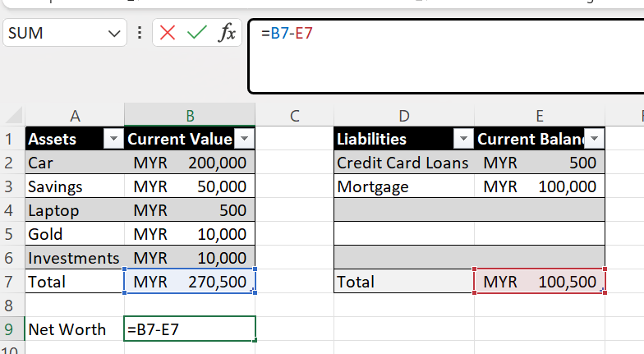
Task: Select row 8 header
Action: pos(11,306)
